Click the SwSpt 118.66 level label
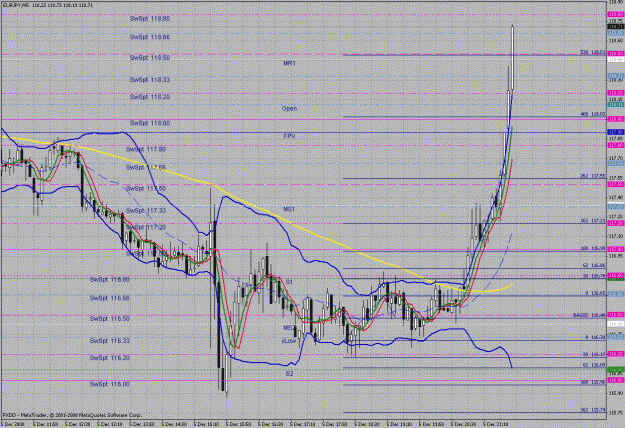 [x=150, y=37]
